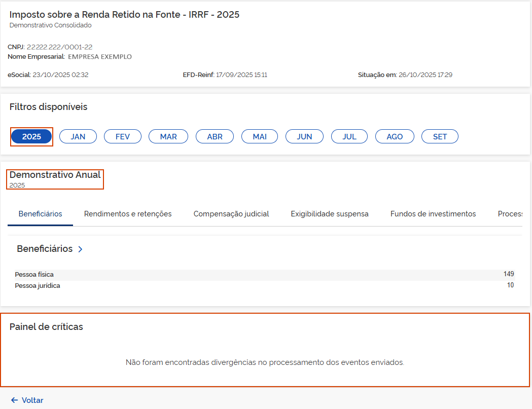Expand Beneficiários details via chevron arrow
Image resolution: width=532 pixels, height=409 pixels.
(80, 249)
